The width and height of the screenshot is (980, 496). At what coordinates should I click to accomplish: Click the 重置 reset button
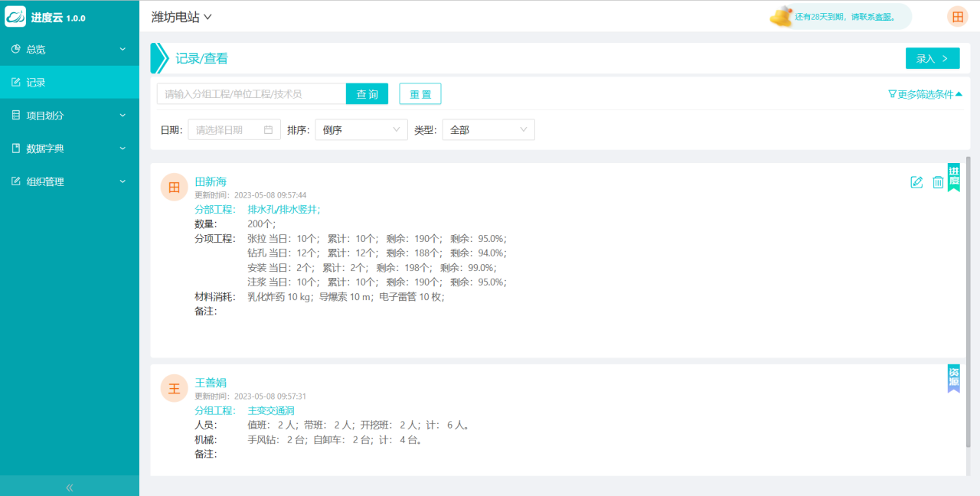click(420, 94)
